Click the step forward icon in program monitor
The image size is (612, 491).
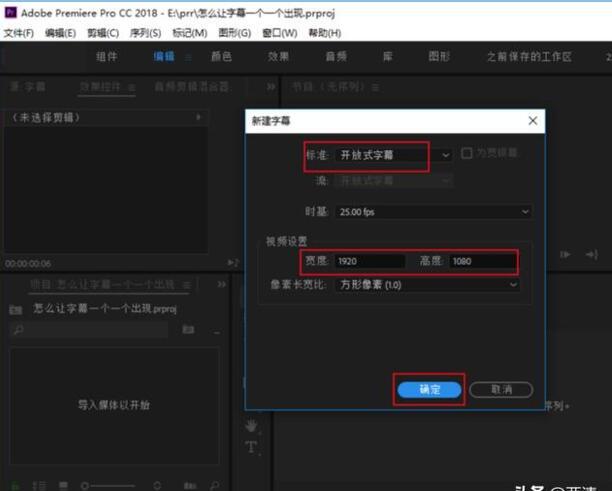[x=565, y=255]
